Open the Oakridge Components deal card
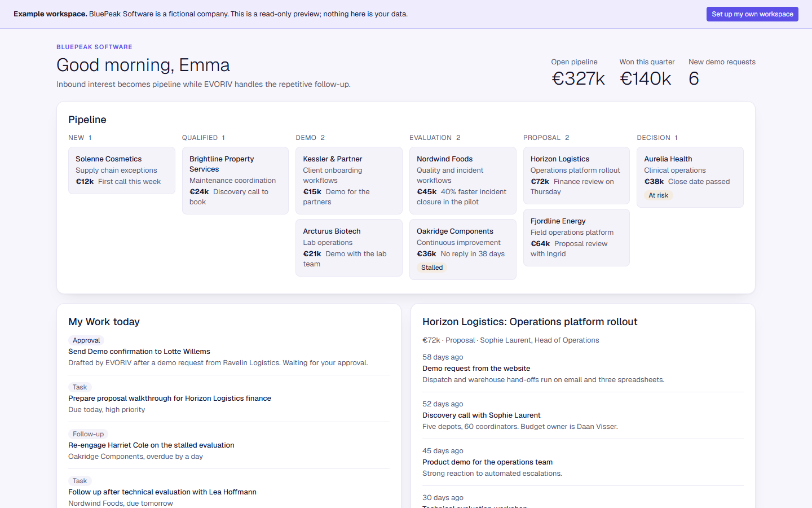812x508 pixels. coord(463,249)
